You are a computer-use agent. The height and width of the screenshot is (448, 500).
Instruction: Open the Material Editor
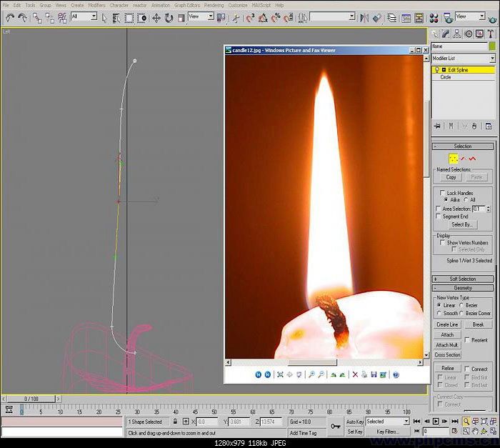point(434,18)
